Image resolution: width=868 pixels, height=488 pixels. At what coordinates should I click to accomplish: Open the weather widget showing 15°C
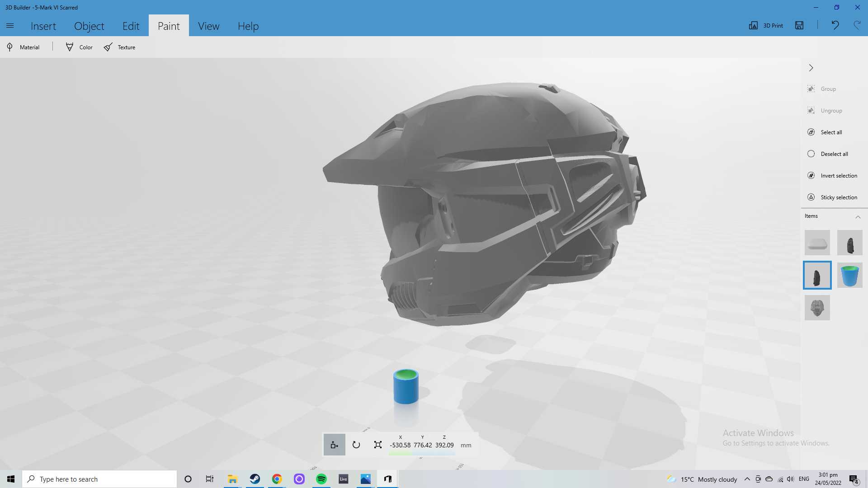(702, 479)
